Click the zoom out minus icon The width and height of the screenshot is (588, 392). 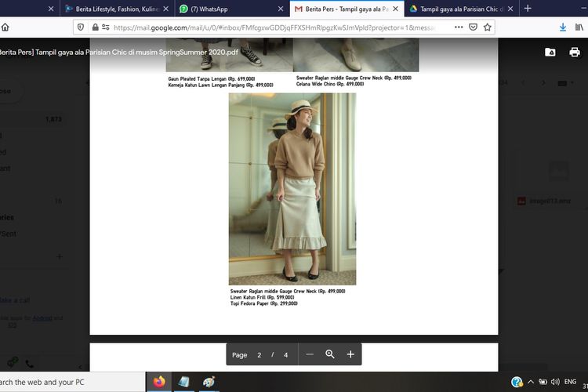coord(310,355)
